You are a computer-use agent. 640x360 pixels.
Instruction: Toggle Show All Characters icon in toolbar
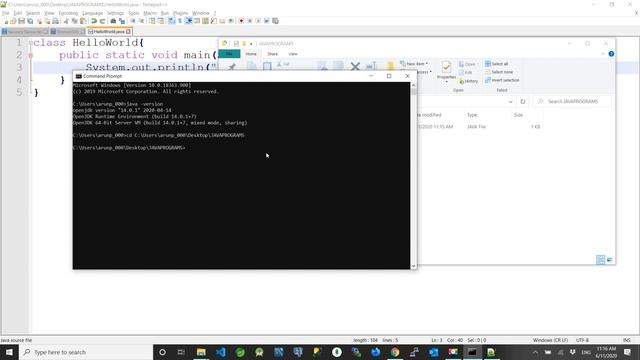(180, 21)
